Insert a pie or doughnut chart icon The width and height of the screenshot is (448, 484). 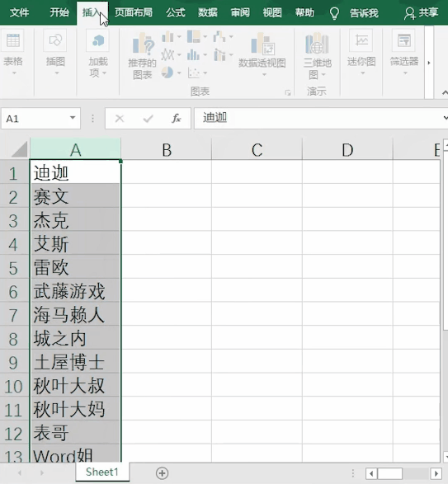[x=167, y=73]
